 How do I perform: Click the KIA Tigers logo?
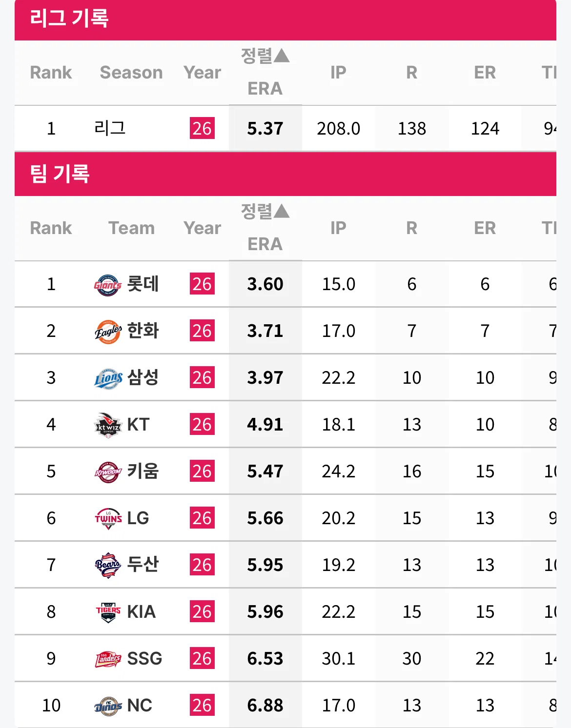click(108, 612)
